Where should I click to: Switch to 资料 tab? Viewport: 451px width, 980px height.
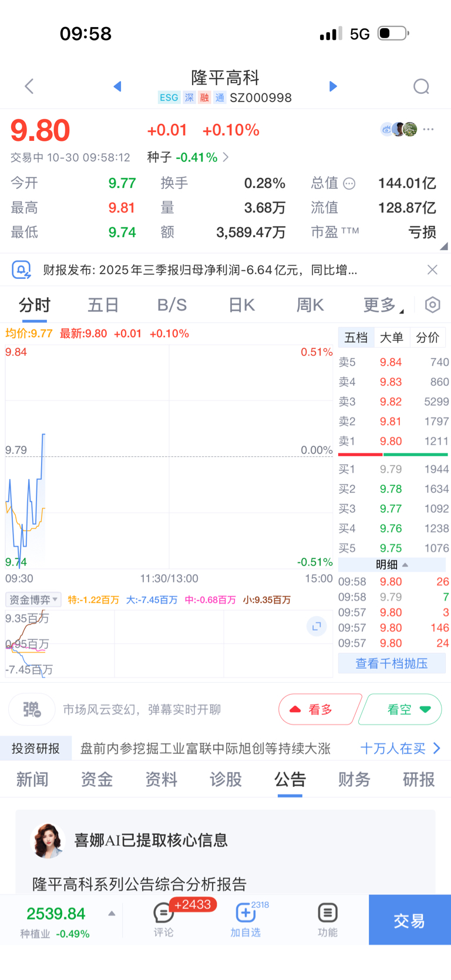coord(161,779)
